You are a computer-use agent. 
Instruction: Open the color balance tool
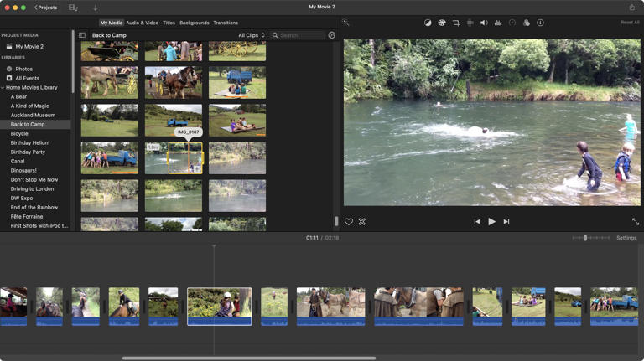[x=428, y=23]
